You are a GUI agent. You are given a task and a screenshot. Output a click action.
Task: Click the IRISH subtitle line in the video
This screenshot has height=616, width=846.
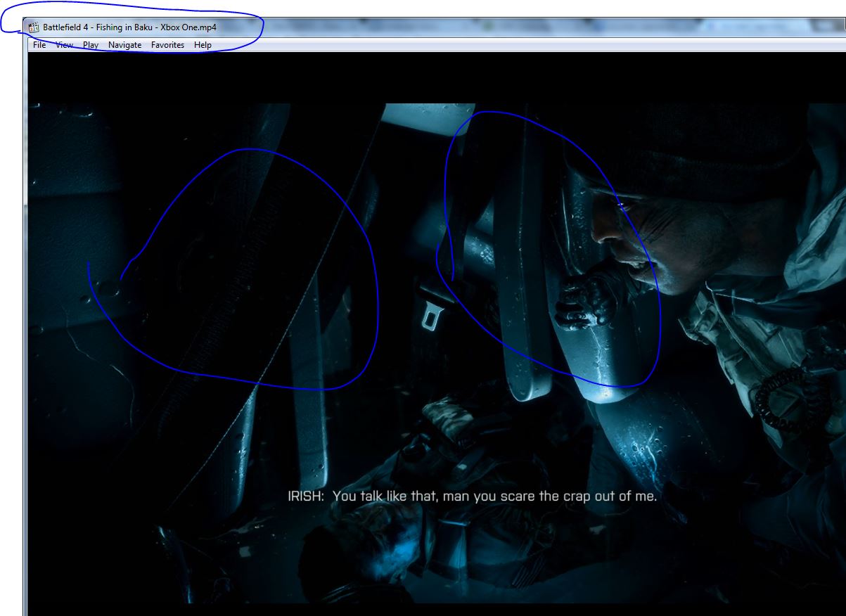click(472, 496)
